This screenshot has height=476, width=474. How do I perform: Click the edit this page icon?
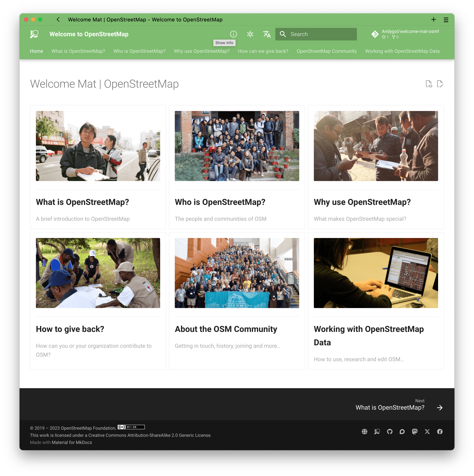click(440, 84)
